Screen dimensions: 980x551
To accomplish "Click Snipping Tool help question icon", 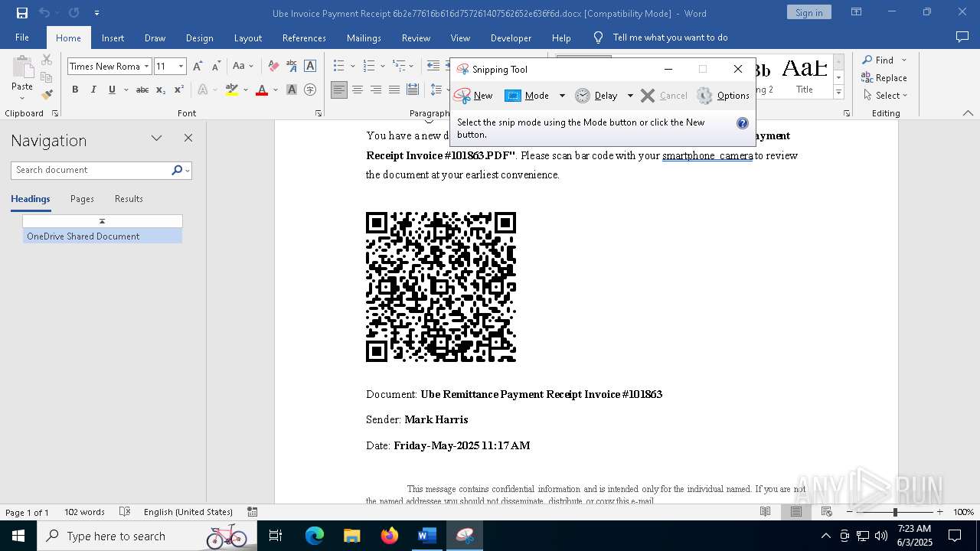I will click(742, 122).
